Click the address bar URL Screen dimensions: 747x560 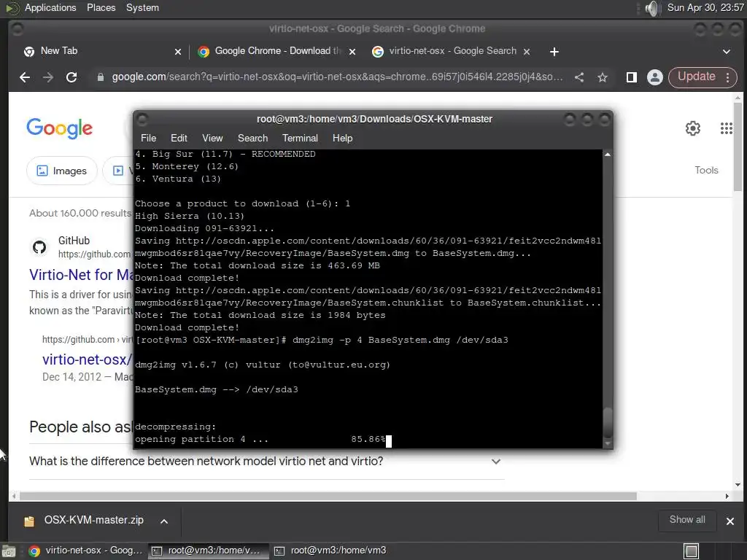pos(337,77)
